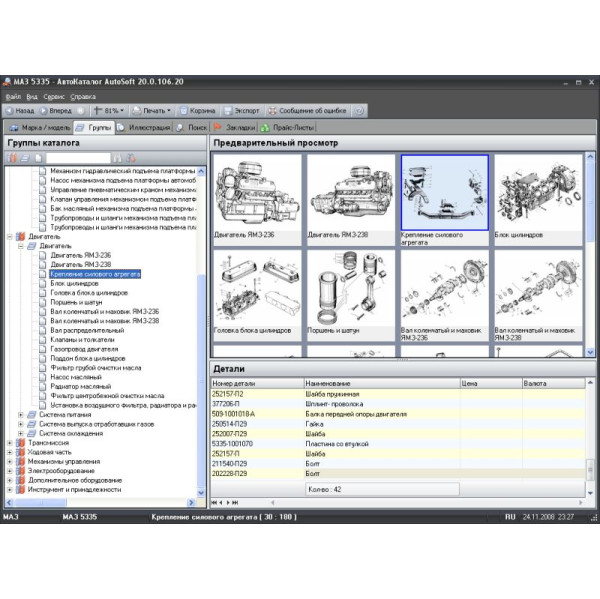Click the page icon beside Блок цилиндров
This screenshot has height=599, width=600.
tap(44, 283)
